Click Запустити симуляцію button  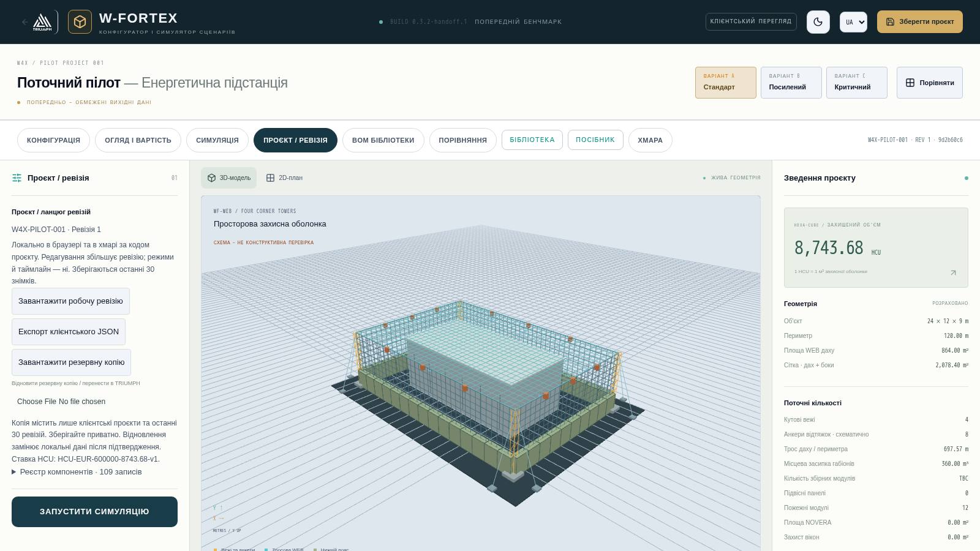[94, 512]
